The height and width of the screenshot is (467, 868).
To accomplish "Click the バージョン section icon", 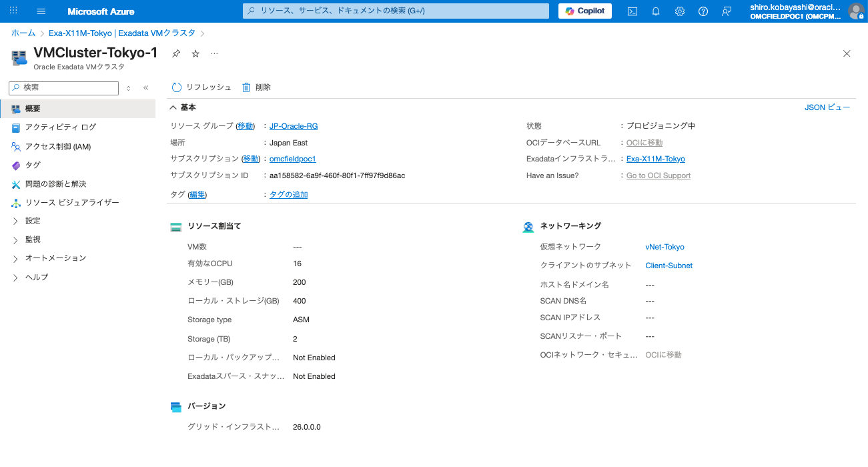I will [176, 406].
